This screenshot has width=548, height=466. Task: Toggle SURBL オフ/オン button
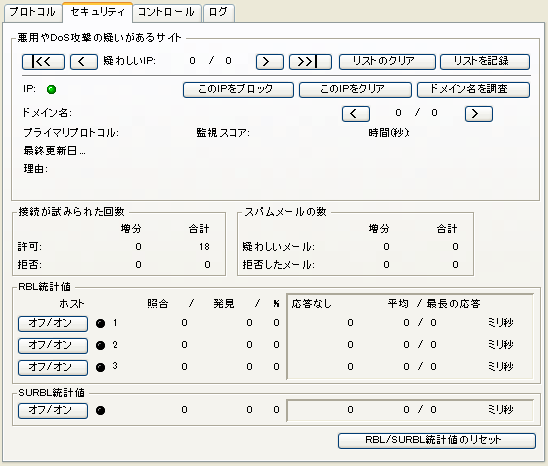53,411
